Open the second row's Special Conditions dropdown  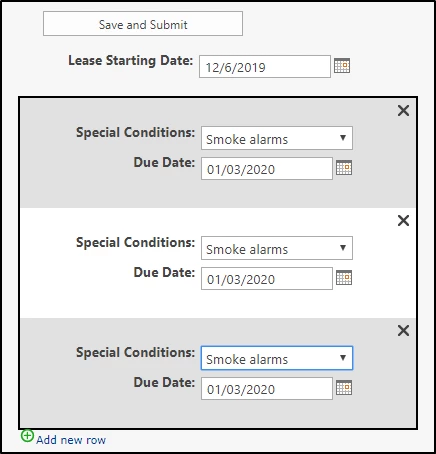tap(277, 248)
